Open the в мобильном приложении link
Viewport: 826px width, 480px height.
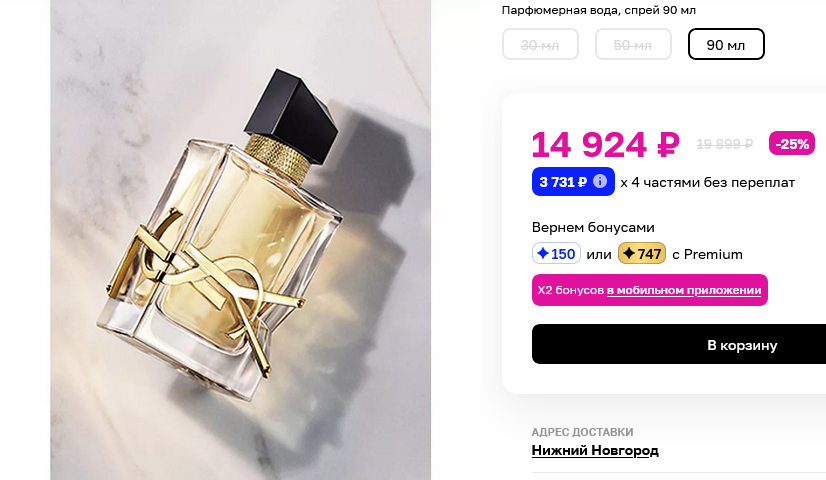tap(684, 290)
